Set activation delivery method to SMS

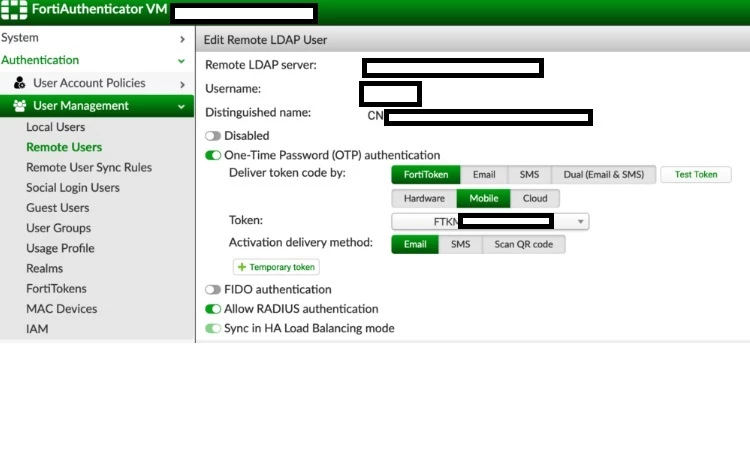coord(461,244)
